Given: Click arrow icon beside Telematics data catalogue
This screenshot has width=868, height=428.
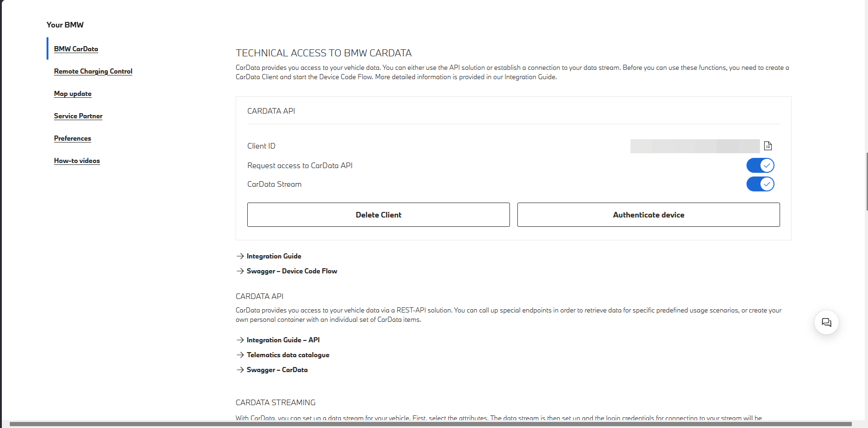Looking at the screenshot, I should [x=240, y=355].
